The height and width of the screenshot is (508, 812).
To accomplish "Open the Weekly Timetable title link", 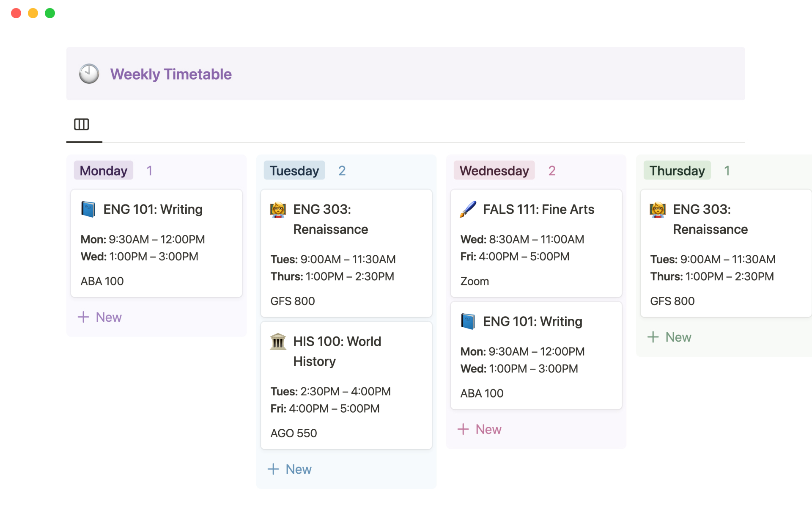I will pyautogui.click(x=171, y=74).
